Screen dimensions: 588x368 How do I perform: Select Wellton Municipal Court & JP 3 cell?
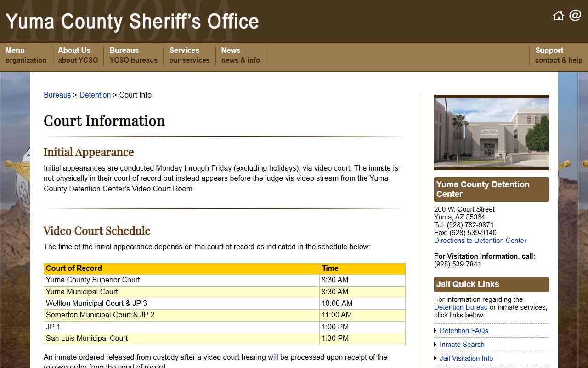coord(181,304)
